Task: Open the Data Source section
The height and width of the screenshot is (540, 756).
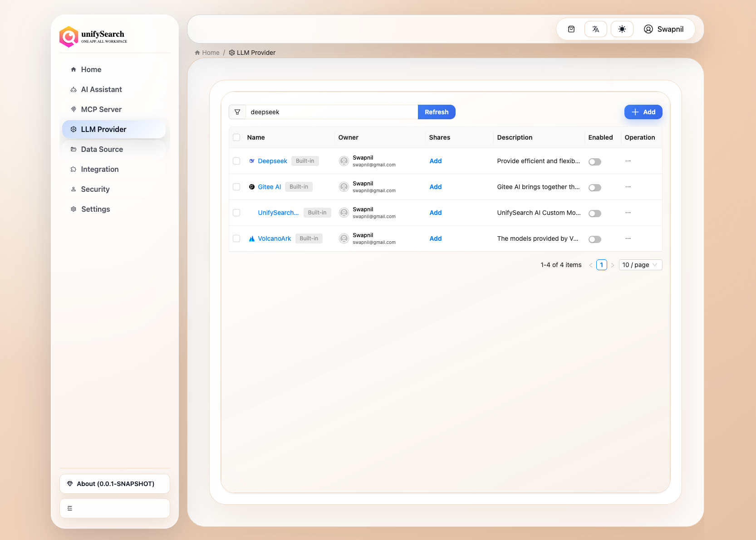Action: coord(102,149)
